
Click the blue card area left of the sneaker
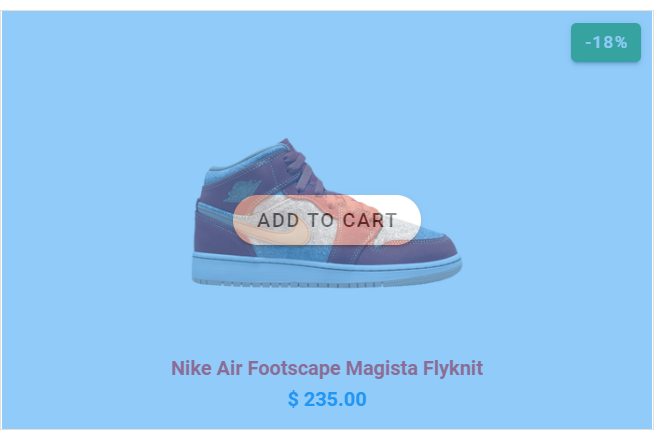97,214
